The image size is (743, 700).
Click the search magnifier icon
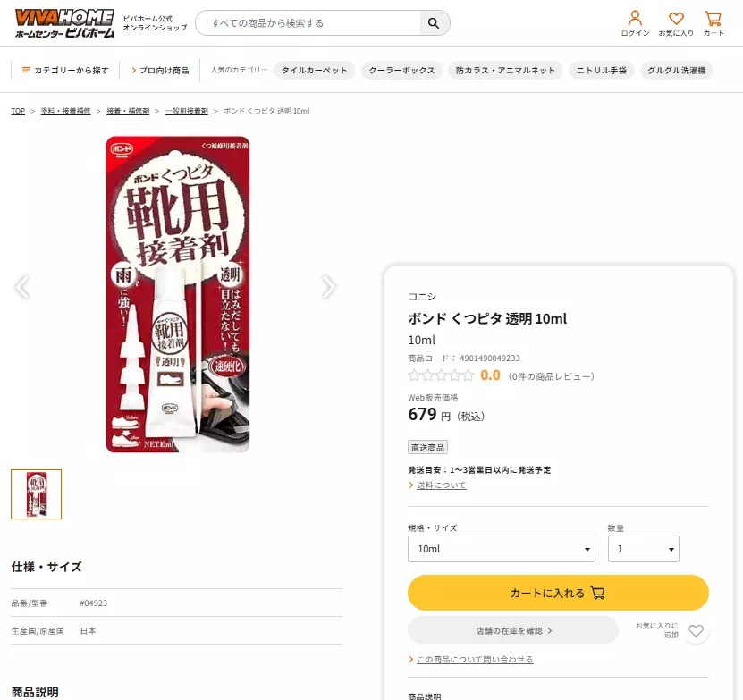pyautogui.click(x=434, y=23)
